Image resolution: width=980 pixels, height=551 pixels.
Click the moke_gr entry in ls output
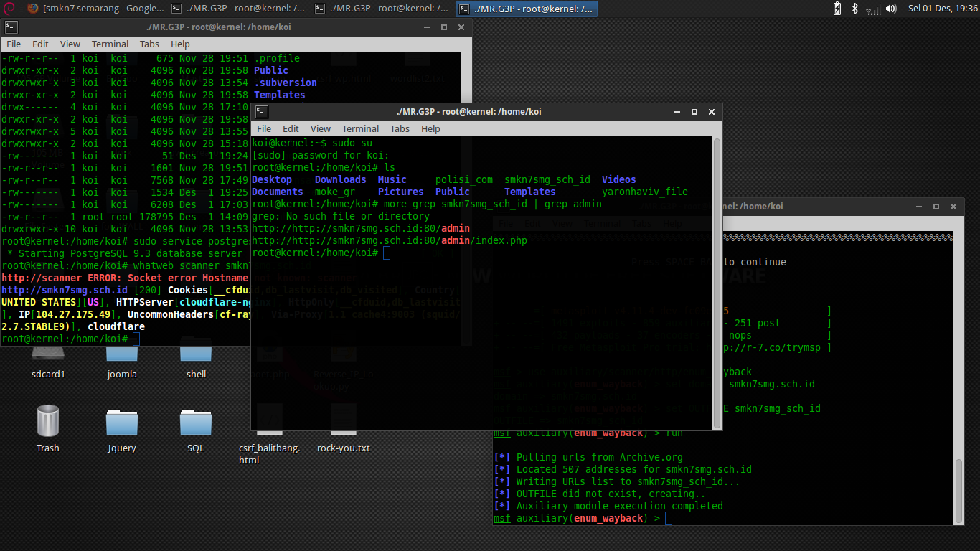(335, 192)
